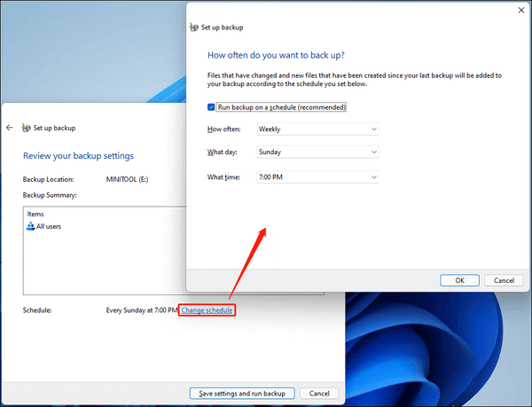This screenshot has height=407, width=532.
Task: Open the How often dropdown showing Weekly
Action: point(317,129)
